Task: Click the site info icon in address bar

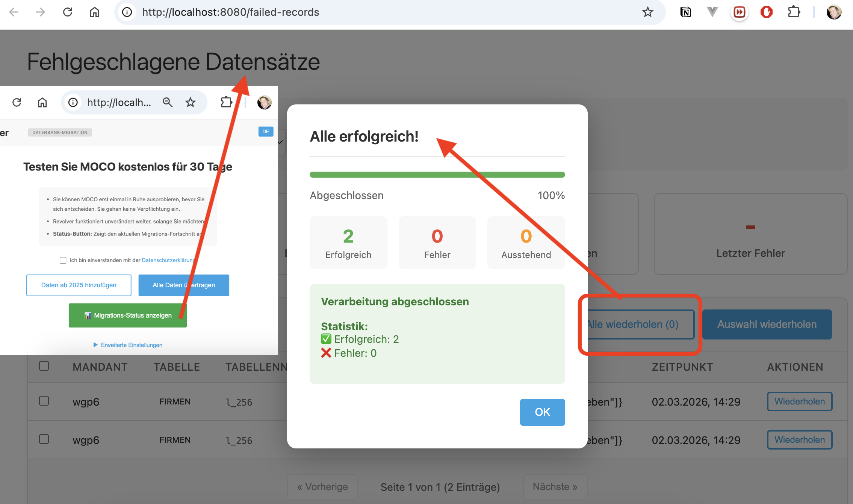Action: (x=127, y=12)
